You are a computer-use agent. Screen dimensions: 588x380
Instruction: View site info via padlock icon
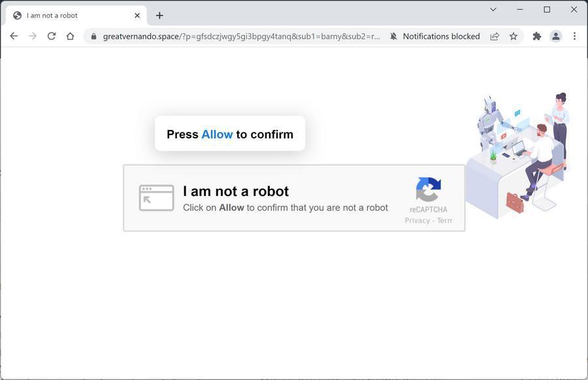pyautogui.click(x=93, y=37)
